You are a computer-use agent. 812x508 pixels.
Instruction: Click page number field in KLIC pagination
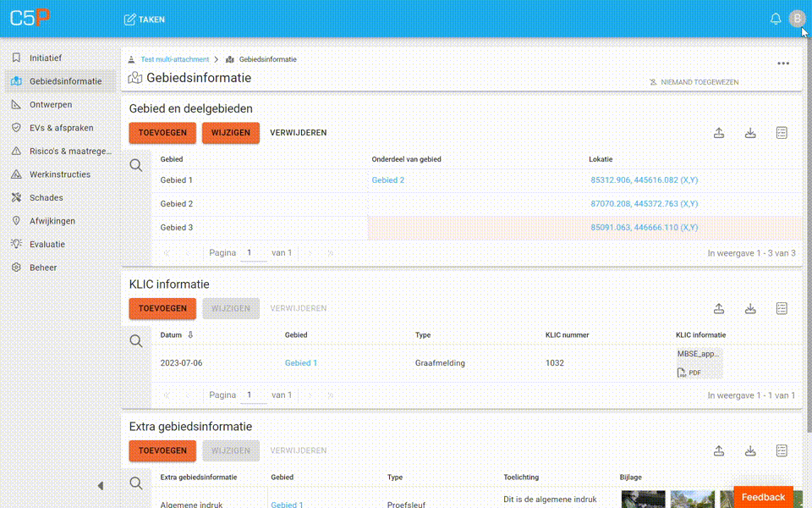click(252, 395)
